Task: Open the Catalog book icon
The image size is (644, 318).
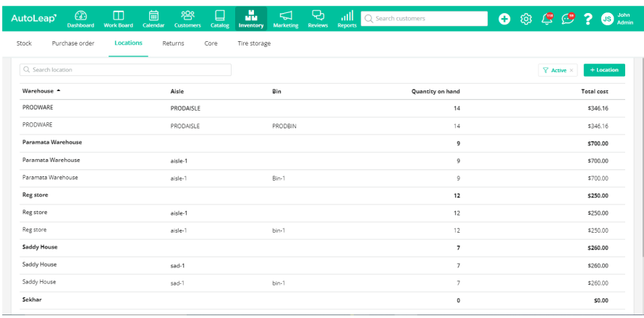Action: [x=220, y=16]
